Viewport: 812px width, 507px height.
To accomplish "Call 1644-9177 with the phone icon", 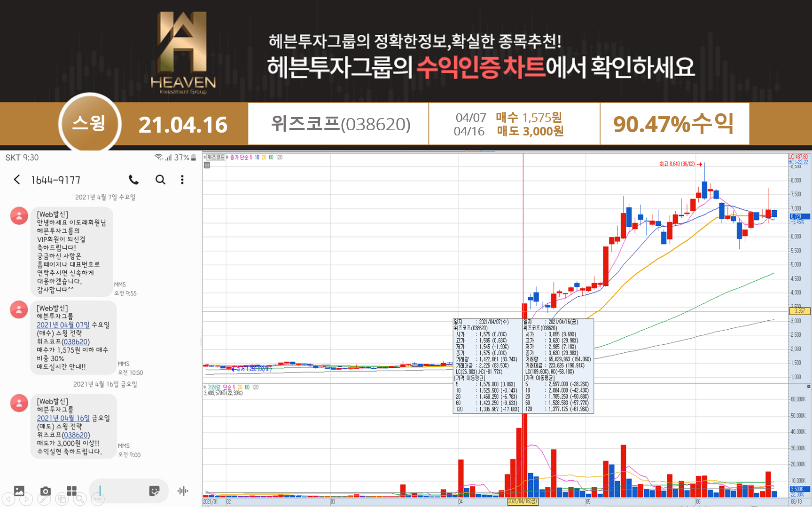I will tap(133, 180).
